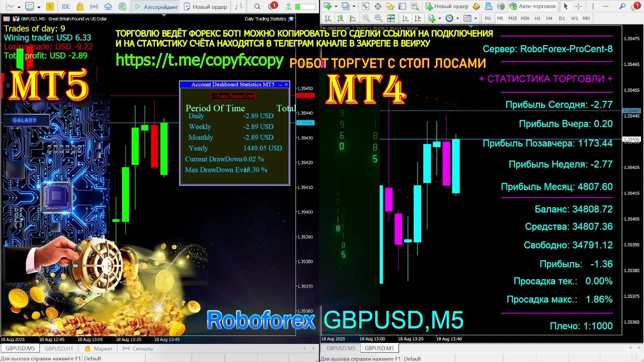Open the MetaEditor yellow book icon in MT4
644x362 pixels.
point(476,6)
